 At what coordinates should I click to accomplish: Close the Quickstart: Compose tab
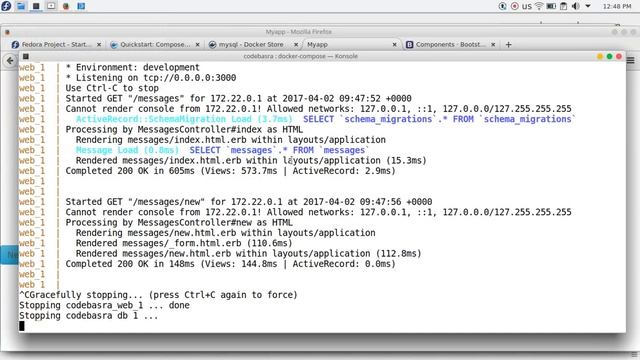[198, 44]
